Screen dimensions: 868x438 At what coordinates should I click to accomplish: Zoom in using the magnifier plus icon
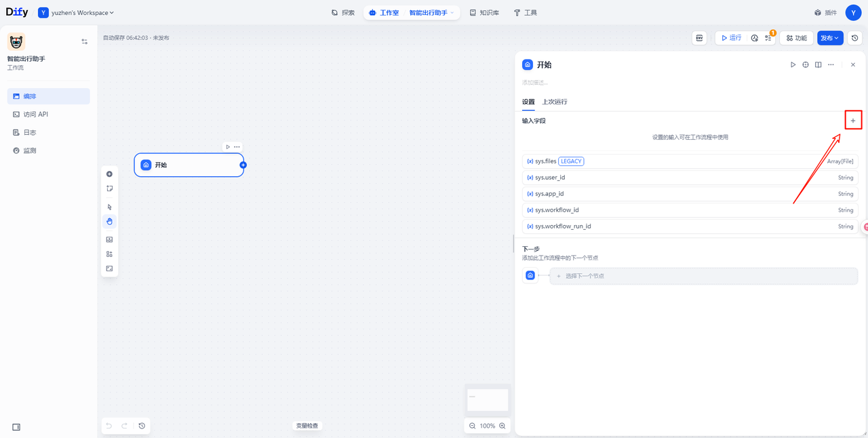(x=502, y=426)
